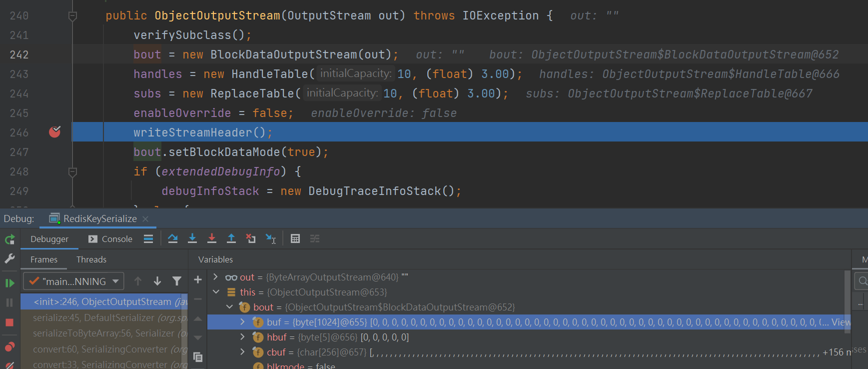Select the convert:33 SerializingConverter frame
Screen dimensions: 868x369
pos(104,364)
